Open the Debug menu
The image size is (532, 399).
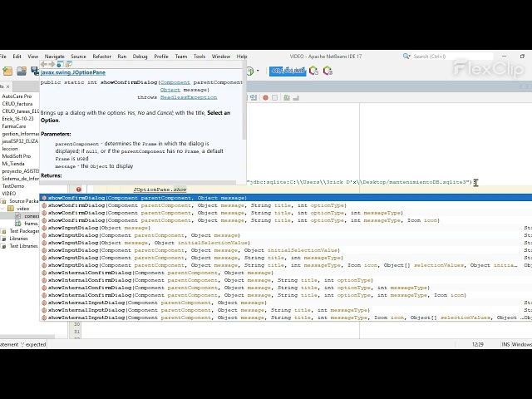point(140,57)
